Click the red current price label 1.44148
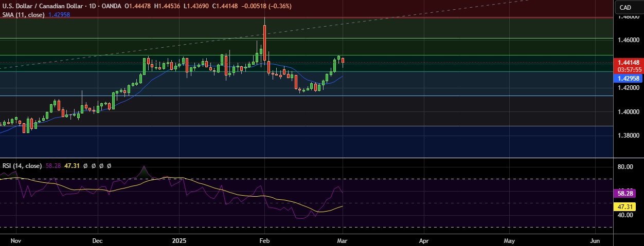Viewport: 644px width, 246px height. click(x=629, y=63)
